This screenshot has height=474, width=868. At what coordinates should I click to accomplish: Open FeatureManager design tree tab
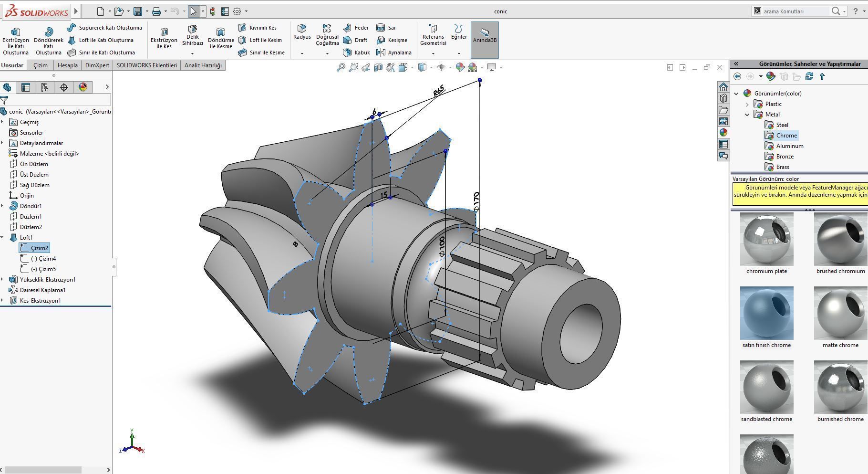pos(7,87)
